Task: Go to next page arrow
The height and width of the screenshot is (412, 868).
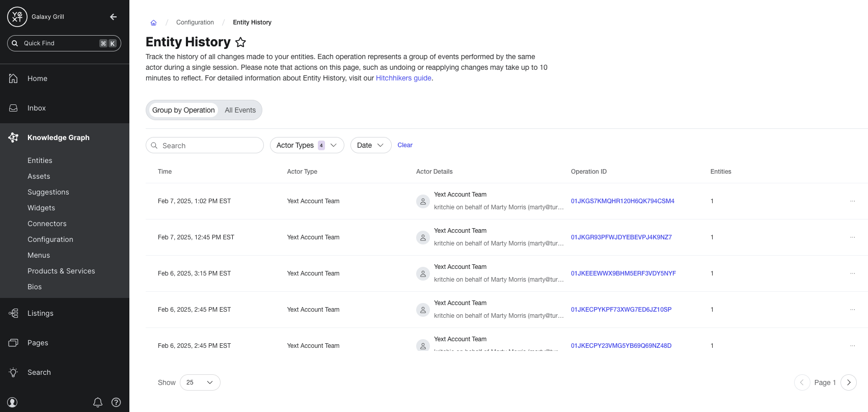Action: pyautogui.click(x=849, y=382)
